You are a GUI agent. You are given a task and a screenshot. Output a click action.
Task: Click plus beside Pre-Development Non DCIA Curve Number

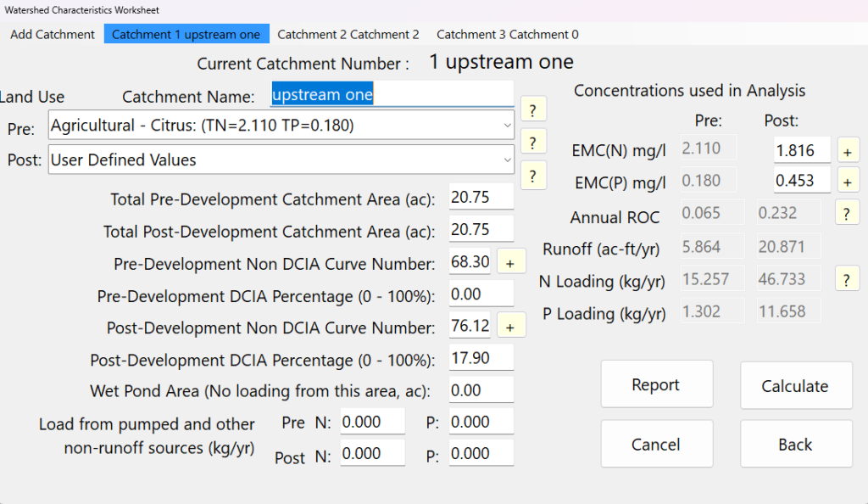(509, 263)
